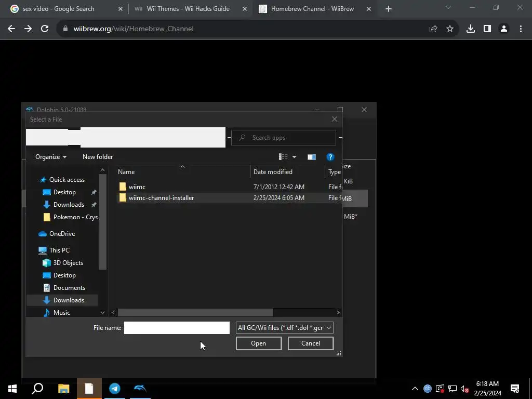The image size is (532, 399).
Task: Open 3D Objects under This PC
Action: (x=68, y=263)
